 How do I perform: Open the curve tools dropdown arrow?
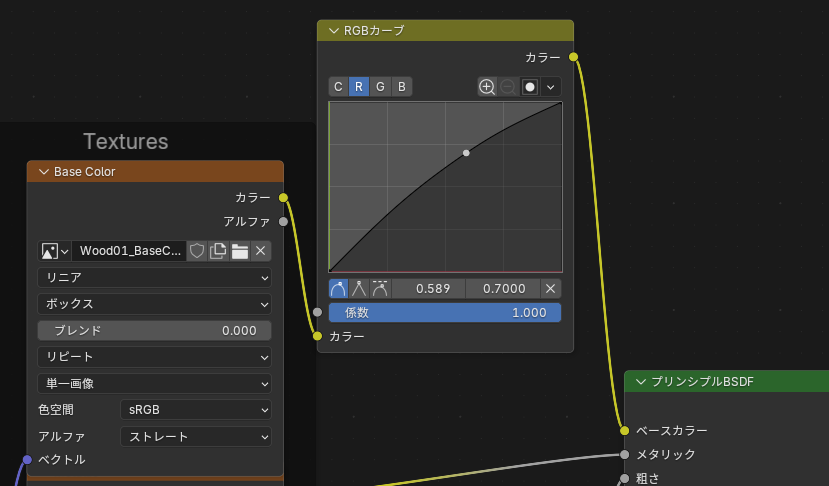(550, 87)
